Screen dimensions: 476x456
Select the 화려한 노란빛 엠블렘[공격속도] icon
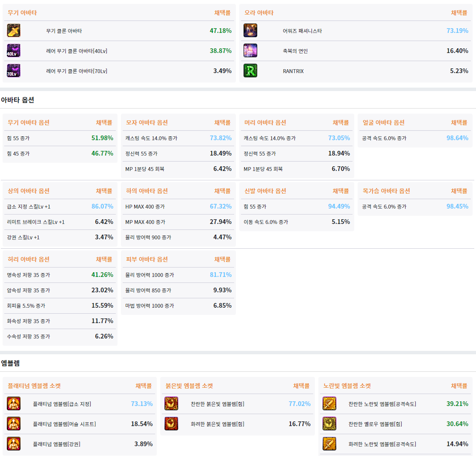[x=329, y=444]
